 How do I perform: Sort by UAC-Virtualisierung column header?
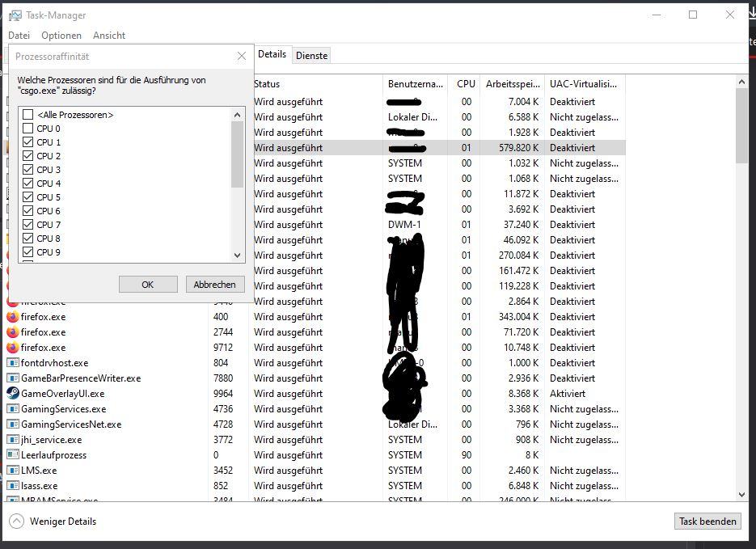585,84
